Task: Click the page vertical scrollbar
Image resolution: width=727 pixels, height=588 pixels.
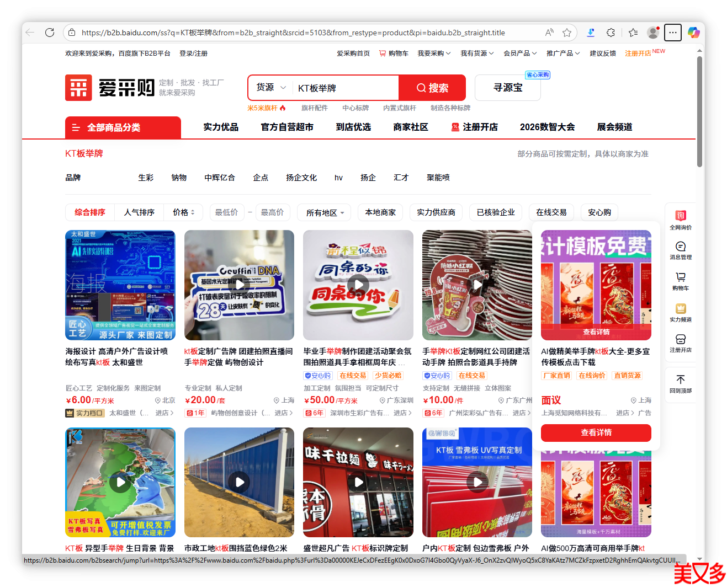Action: (x=699, y=110)
